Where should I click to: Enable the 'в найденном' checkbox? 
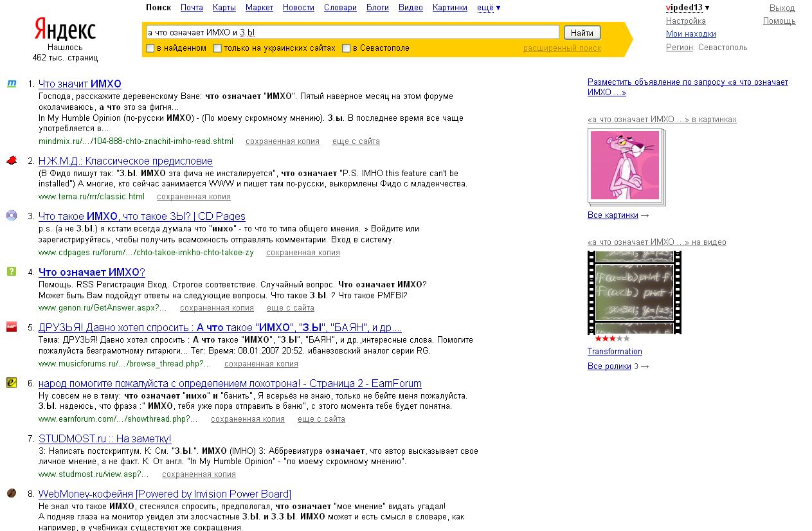coord(150,48)
